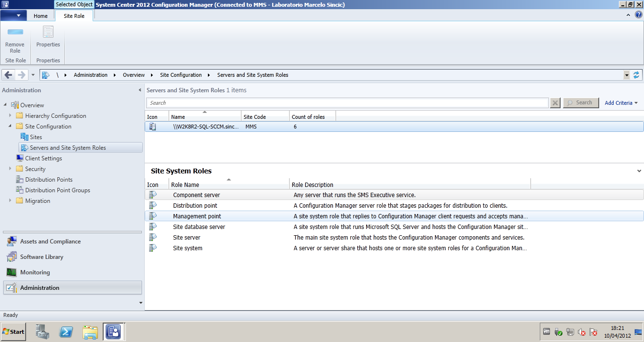Viewport: 644px width, 342px height.
Task: Sort by the Role Description column header
Action: pyautogui.click(x=410, y=185)
